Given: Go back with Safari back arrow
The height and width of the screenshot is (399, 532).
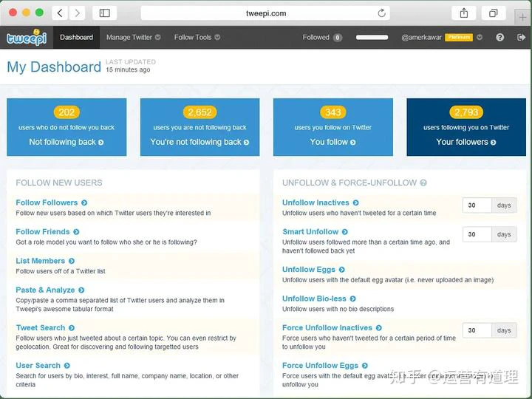Looking at the screenshot, I should [60, 13].
